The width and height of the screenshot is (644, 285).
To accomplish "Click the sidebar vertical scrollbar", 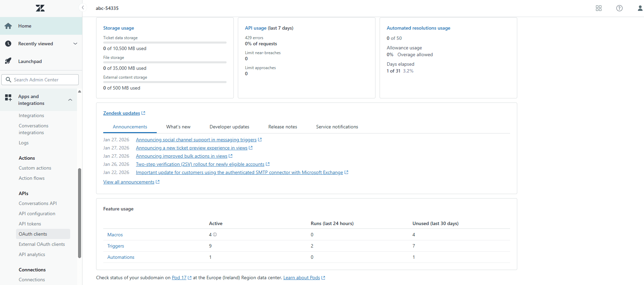I will (x=79, y=213).
